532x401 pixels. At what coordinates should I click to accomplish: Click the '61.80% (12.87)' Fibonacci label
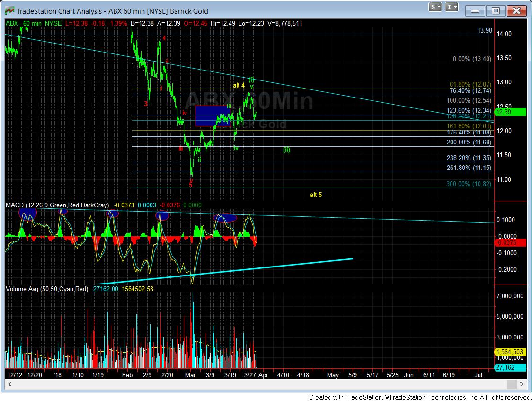pos(470,84)
